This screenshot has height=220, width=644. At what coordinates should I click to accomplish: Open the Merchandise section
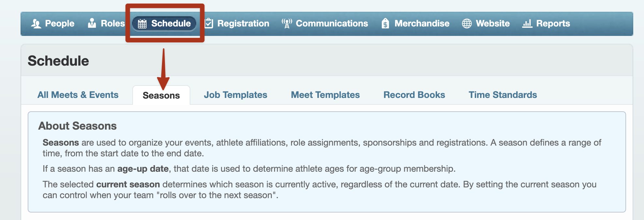(x=416, y=24)
